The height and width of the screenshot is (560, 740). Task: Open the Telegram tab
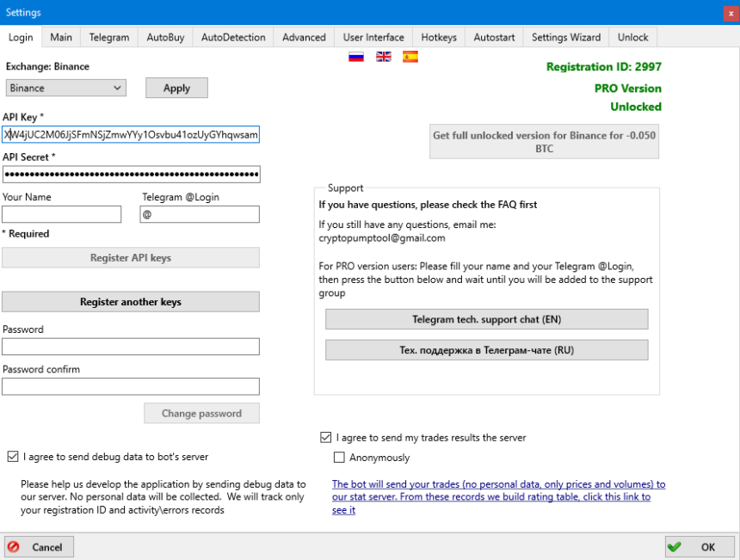(x=108, y=37)
